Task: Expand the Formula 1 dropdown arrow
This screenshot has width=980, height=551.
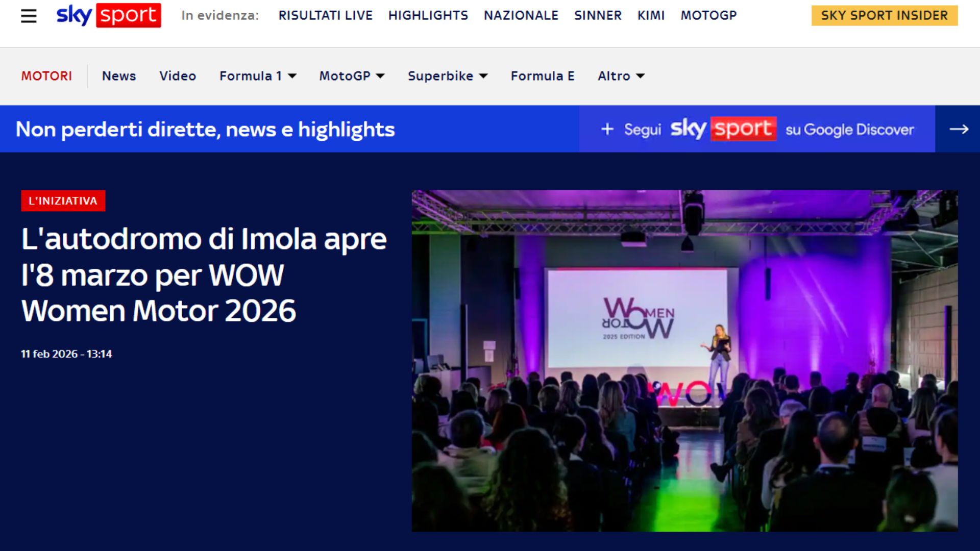Action: tap(292, 76)
